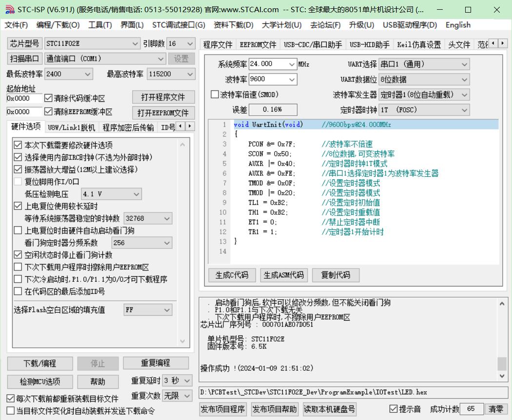Open the Flash blank fill value dropdown
Image resolution: width=512 pixels, height=420 pixels.
(148, 310)
